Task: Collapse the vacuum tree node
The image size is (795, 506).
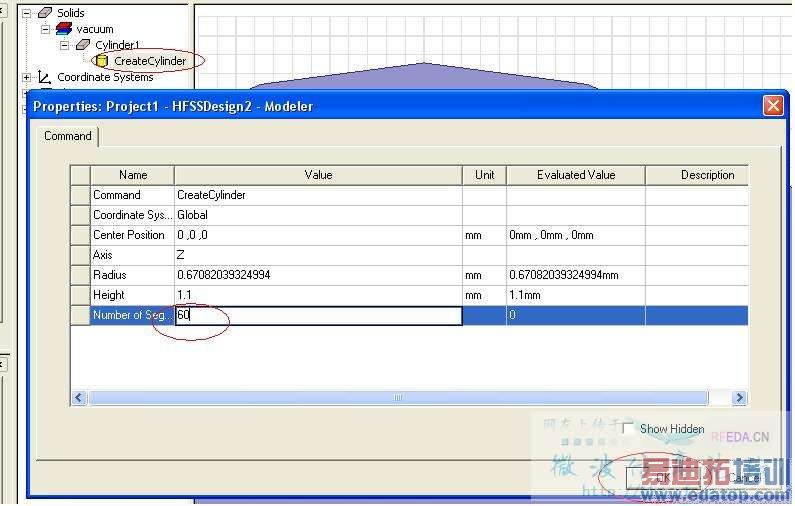Action: pos(45,29)
